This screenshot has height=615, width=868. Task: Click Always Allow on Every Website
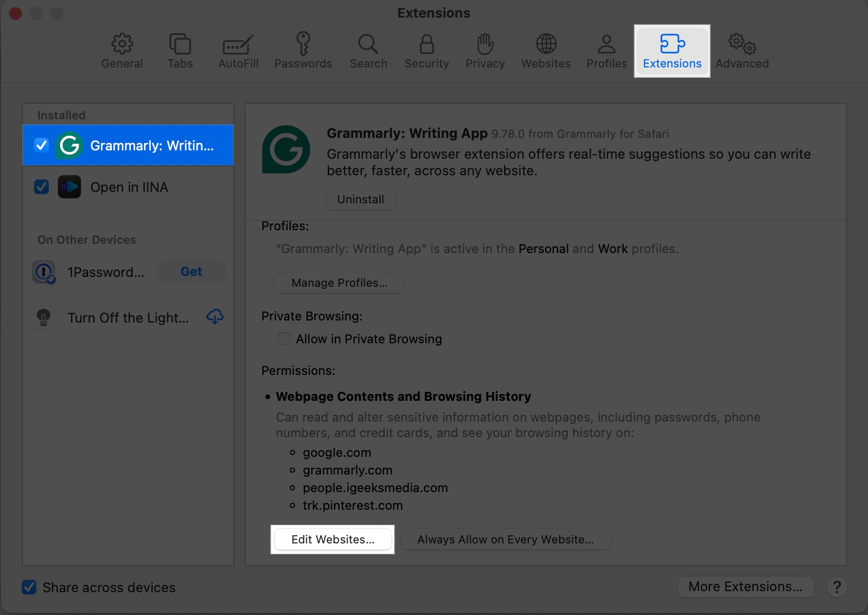click(x=506, y=539)
